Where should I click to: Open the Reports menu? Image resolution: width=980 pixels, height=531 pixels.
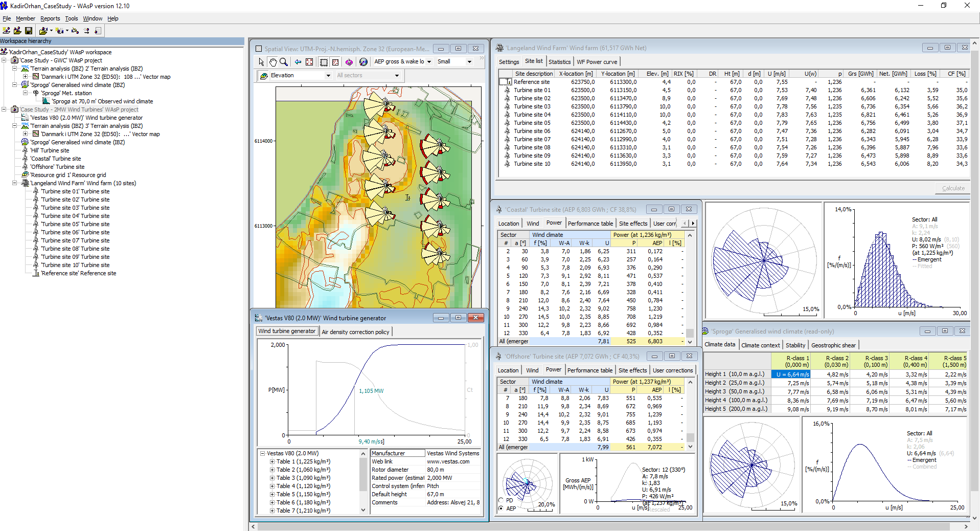[x=50, y=18]
